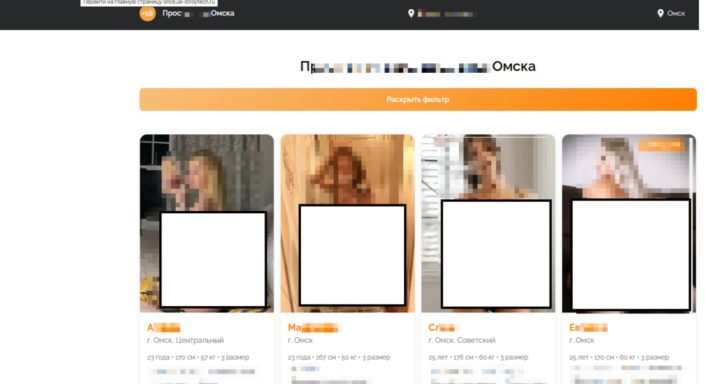Click the stats line 23 года 167 см 50 кг

point(339,357)
